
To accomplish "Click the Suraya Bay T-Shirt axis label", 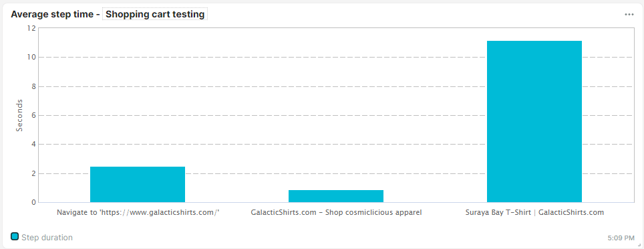I will point(534,213).
